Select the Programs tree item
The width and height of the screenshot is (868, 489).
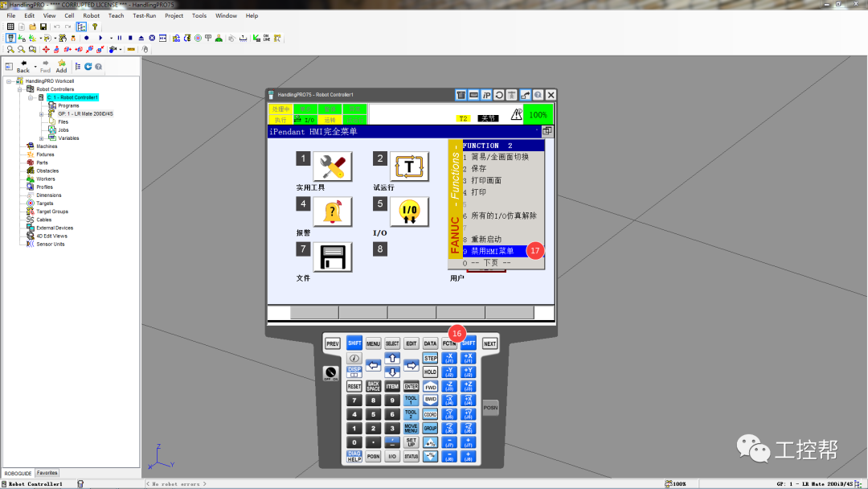[68, 106]
